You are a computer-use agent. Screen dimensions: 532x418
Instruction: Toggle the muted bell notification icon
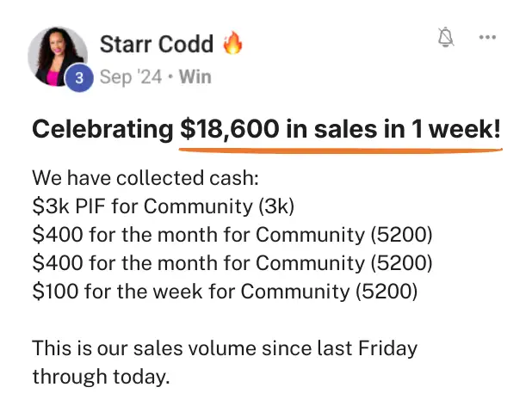click(446, 37)
